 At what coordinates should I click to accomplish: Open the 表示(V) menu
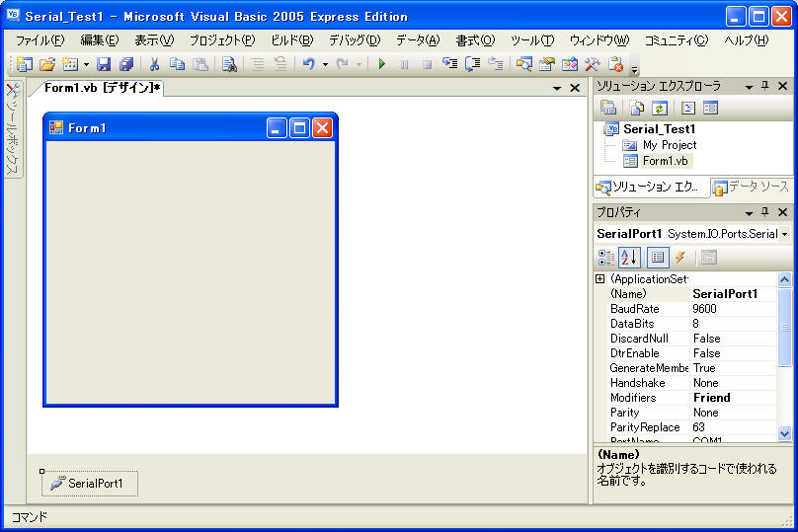[x=154, y=40]
